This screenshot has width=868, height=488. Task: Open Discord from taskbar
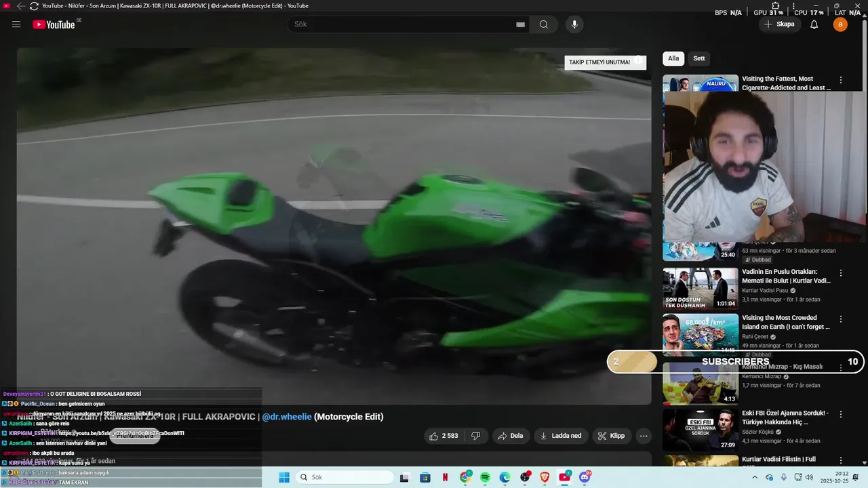click(x=585, y=477)
